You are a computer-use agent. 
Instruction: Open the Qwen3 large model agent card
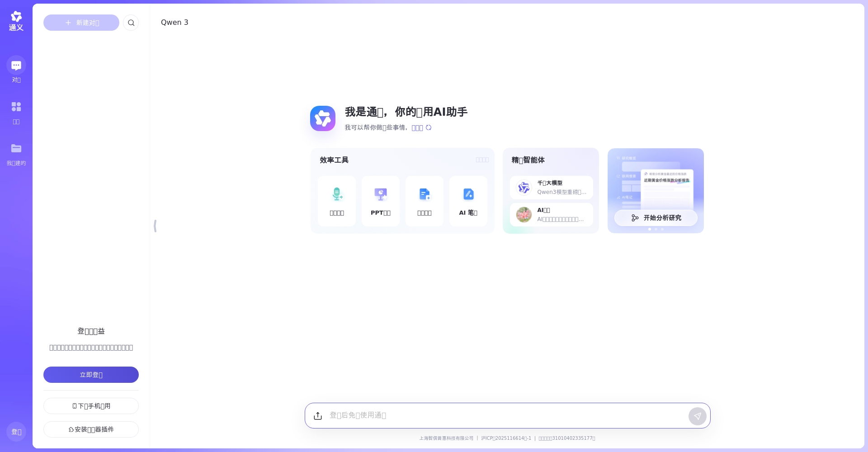pyautogui.click(x=552, y=188)
